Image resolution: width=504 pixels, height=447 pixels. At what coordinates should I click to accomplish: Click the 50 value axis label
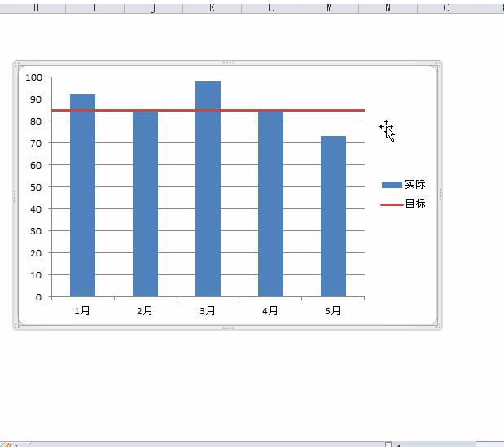point(36,187)
